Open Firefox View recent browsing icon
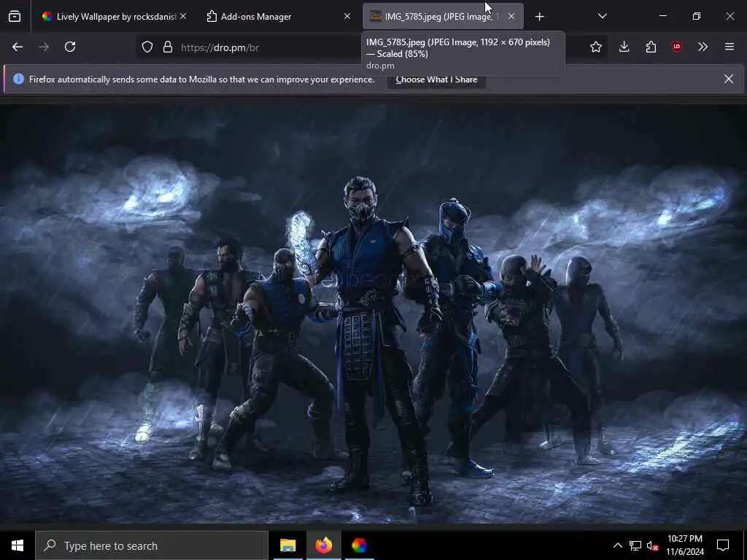 coord(15,16)
